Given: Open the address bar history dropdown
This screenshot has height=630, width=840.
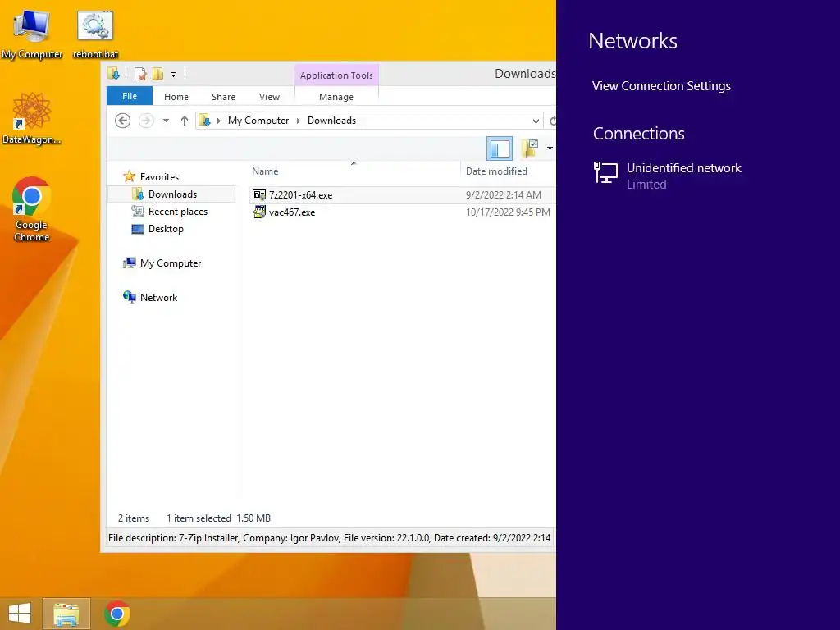Looking at the screenshot, I should (x=536, y=121).
